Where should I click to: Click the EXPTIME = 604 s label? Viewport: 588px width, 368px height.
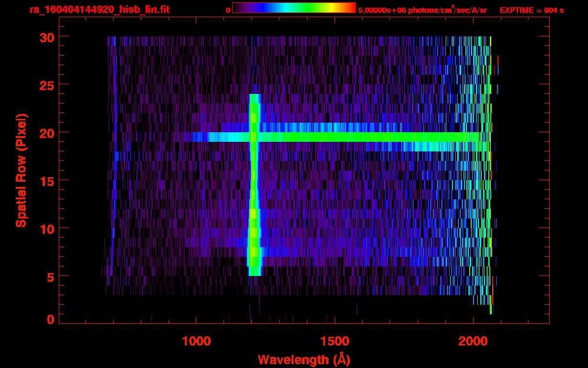pyautogui.click(x=531, y=10)
